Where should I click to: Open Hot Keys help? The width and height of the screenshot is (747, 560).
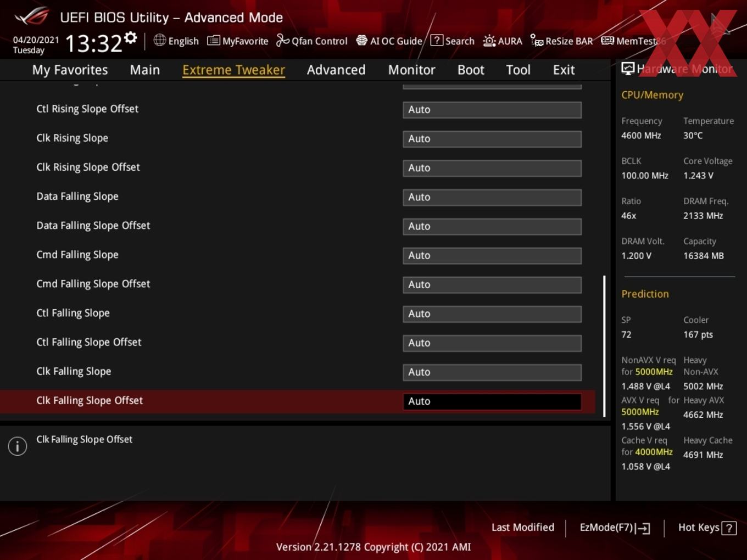pos(707,528)
